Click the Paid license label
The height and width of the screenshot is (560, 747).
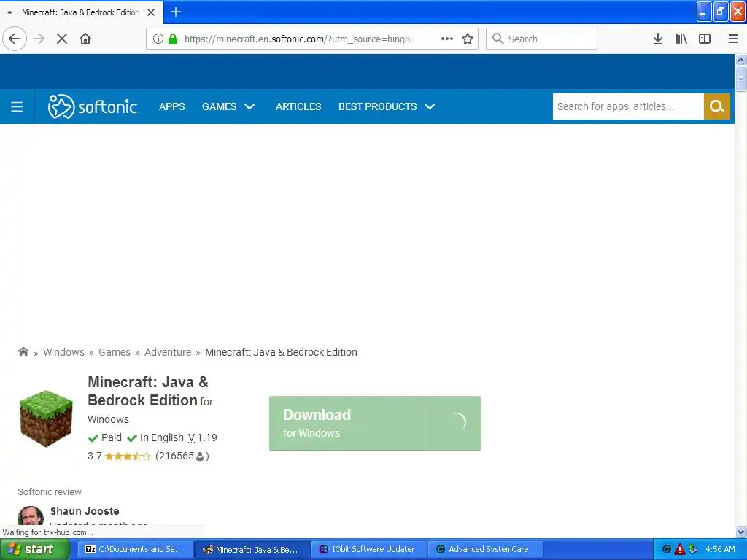(112, 437)
